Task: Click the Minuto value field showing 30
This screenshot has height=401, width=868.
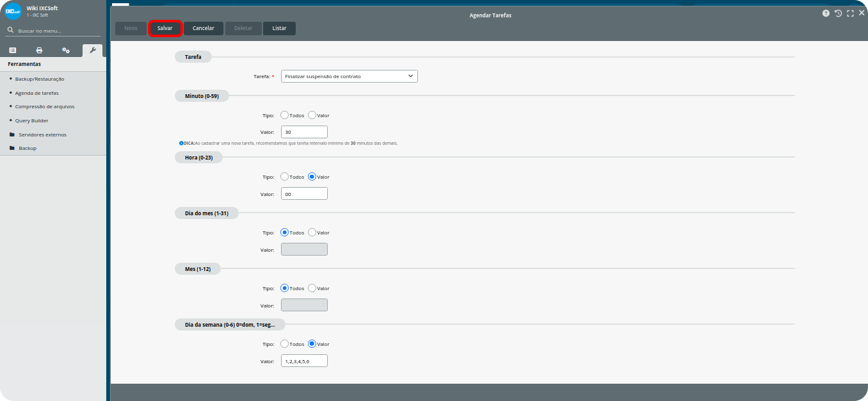Action: [x=304, y=132]
